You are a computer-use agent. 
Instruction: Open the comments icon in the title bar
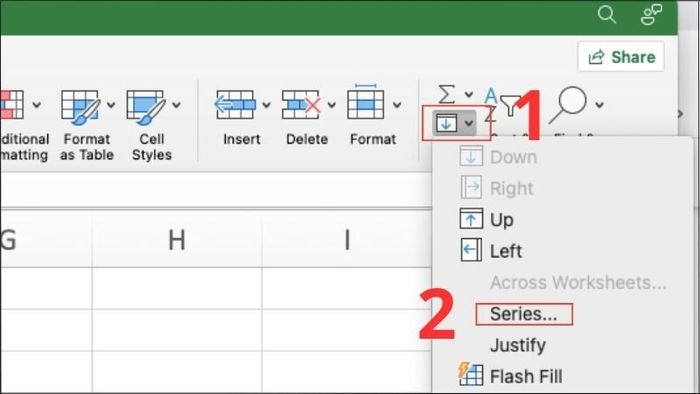coord(651,15)
